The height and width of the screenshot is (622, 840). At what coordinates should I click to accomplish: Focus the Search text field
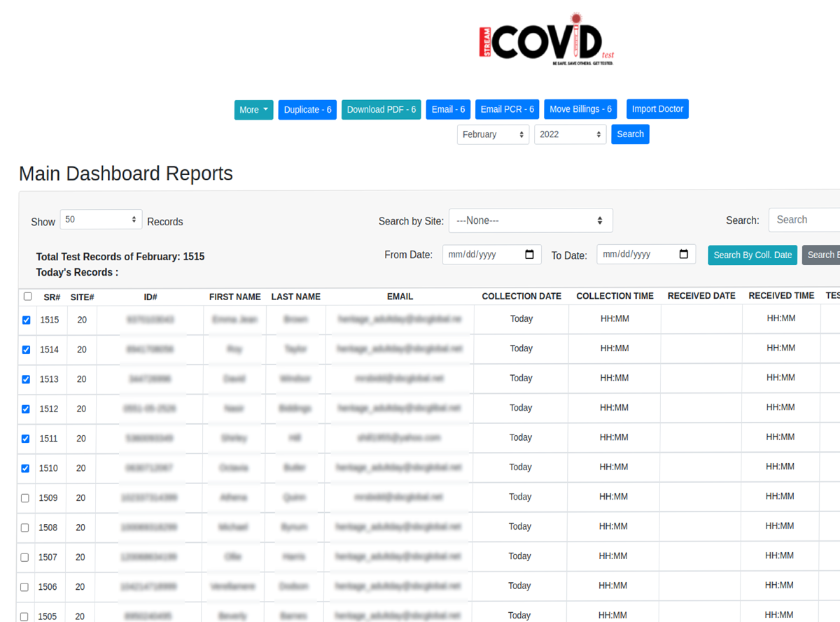coord(805,220)
